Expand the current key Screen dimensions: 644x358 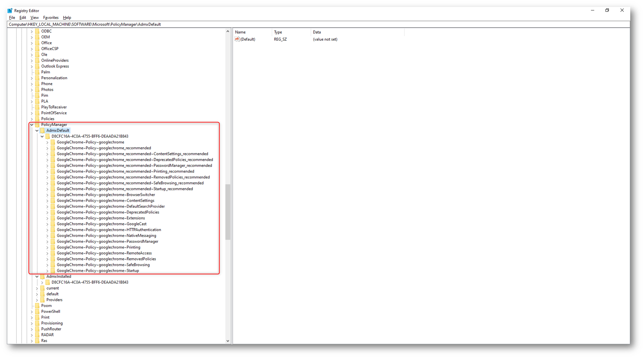point(37,289)
